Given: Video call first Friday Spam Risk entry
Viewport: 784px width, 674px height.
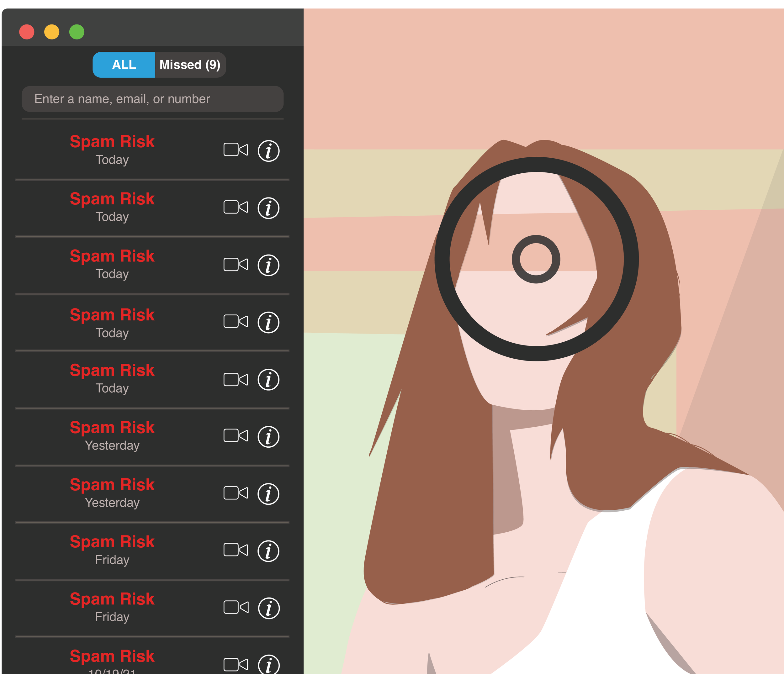Looking at the screenshot, I should 235,550.
